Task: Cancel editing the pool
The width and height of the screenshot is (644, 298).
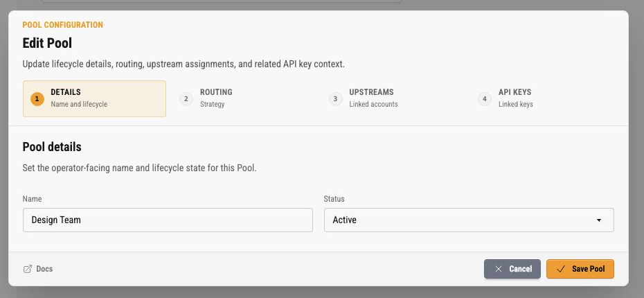Action: coord(512,269)
